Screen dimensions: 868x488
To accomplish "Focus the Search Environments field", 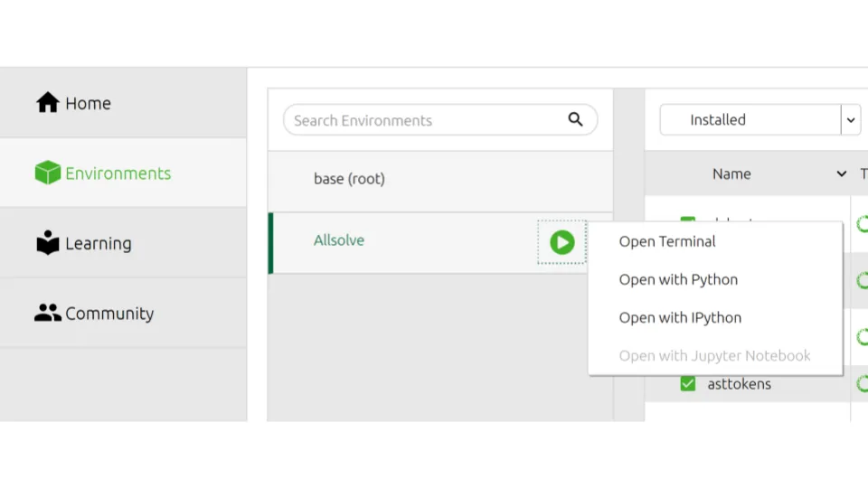I will 425,120.
